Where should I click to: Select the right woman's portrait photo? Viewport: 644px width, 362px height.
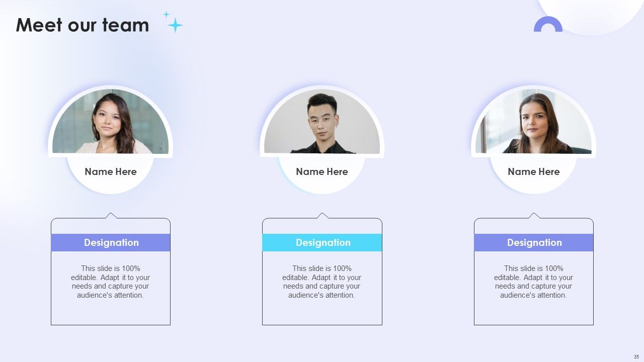(x=533, y=122)
